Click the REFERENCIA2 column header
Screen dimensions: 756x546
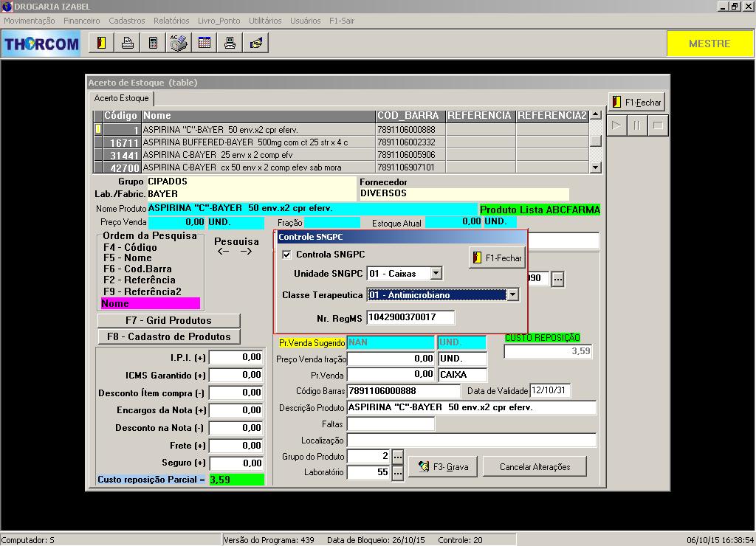[552, 116]
